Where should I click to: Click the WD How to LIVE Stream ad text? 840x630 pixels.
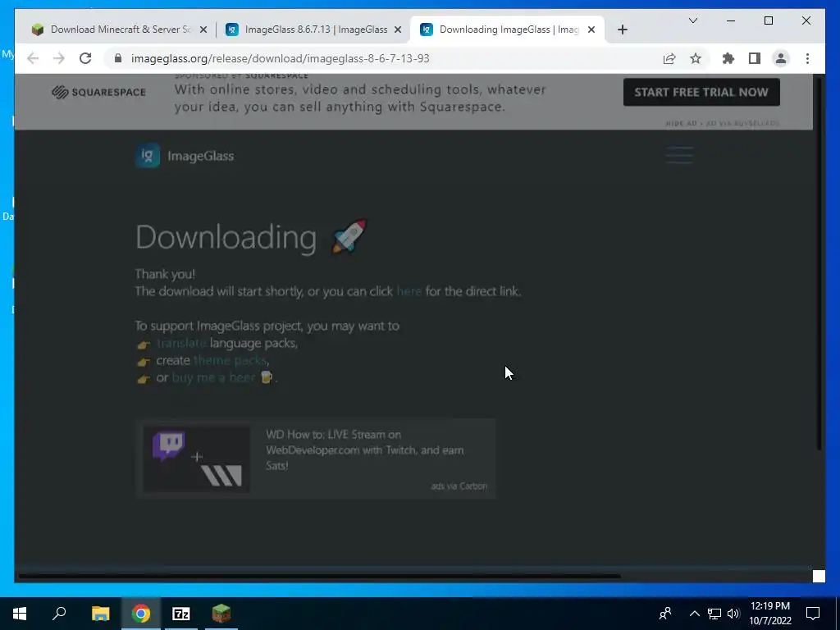tap(365, 450)
